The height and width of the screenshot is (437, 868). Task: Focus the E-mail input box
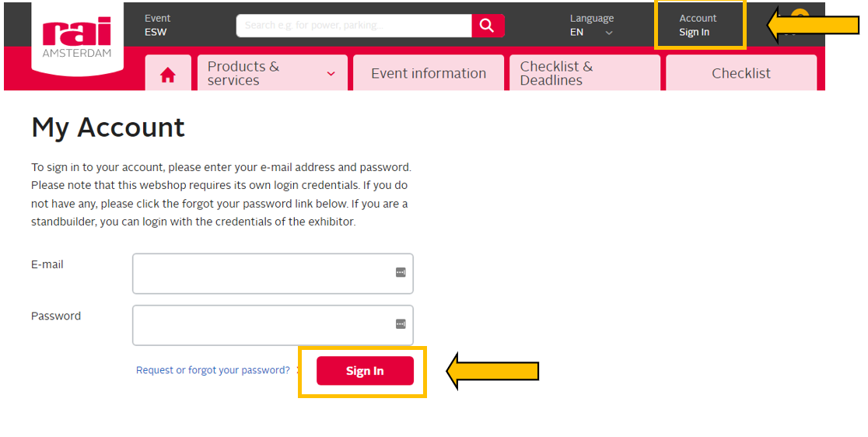click(x=264, y=274)
